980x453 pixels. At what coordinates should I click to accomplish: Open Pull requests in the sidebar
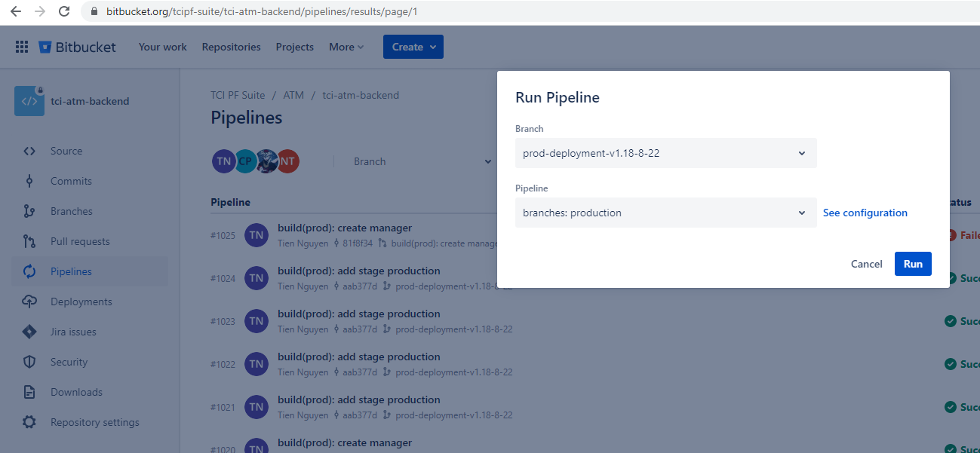click(79, 241)
